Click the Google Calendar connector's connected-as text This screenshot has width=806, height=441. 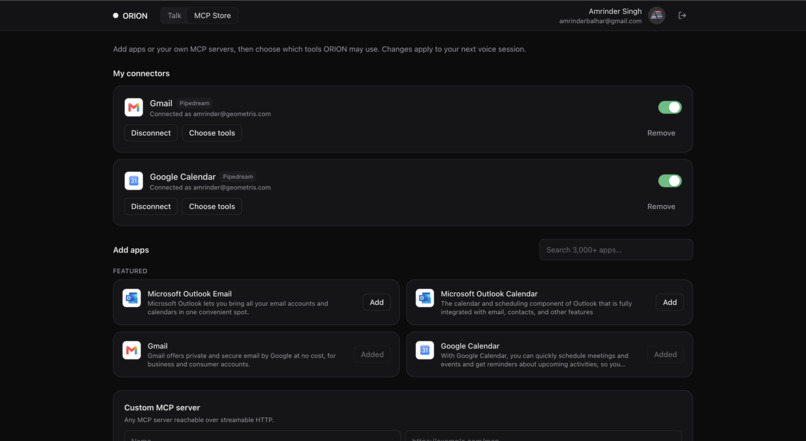(x=210, y=188)
